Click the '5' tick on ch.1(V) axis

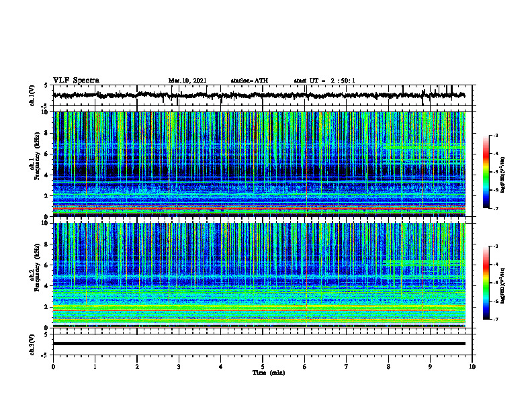pyautogui.click(x=47, y=86)
